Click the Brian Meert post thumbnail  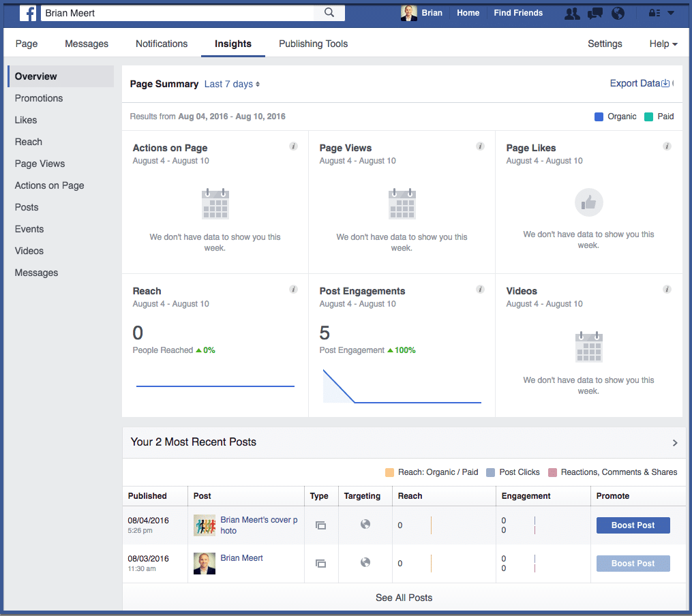point(205,564)
